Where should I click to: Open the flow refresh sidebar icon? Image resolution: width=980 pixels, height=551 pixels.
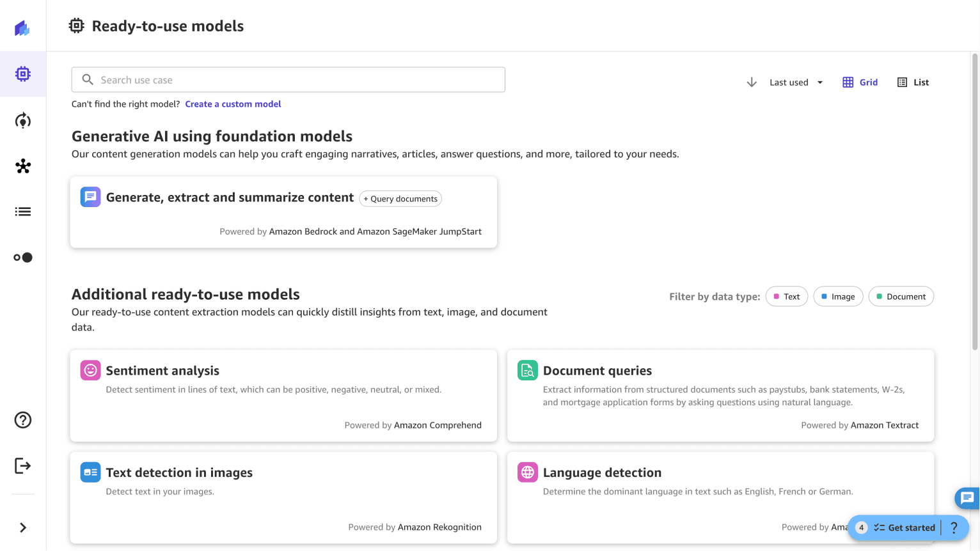23,121
